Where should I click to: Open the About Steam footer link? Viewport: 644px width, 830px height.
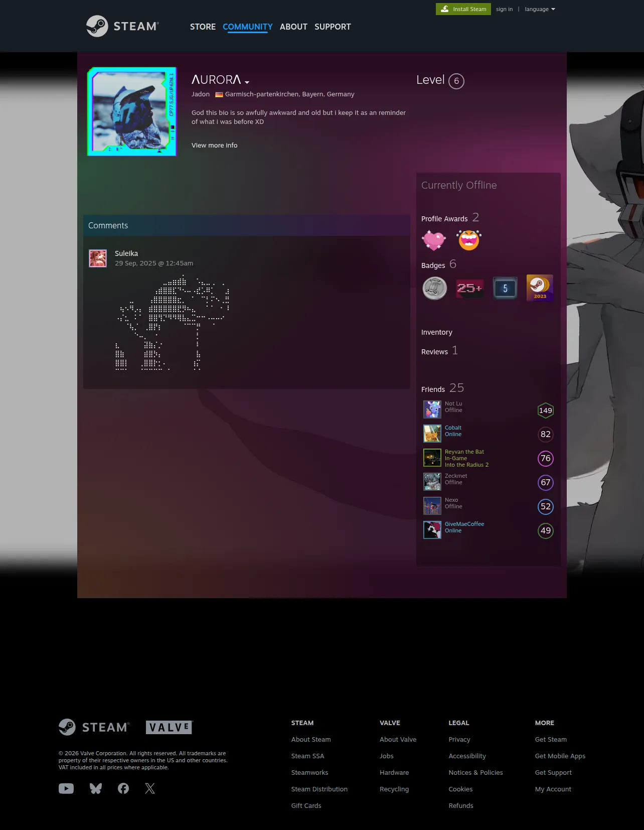pos(311,739)
